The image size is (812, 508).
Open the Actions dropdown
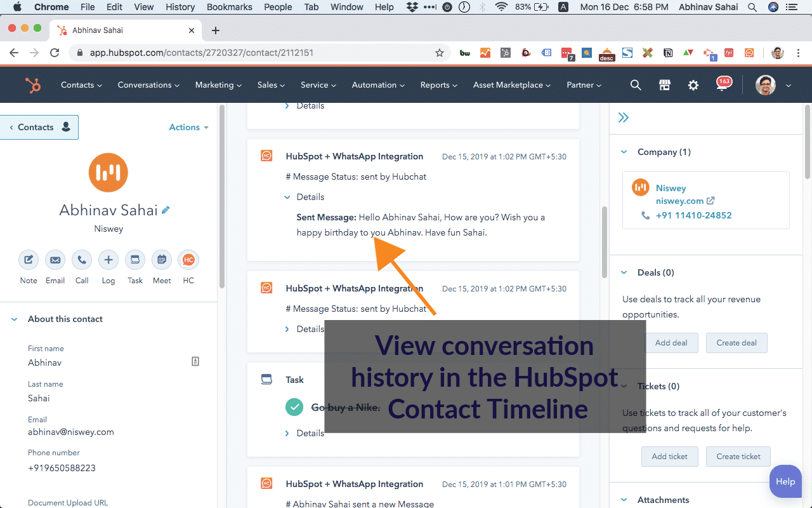pos(188,127)
